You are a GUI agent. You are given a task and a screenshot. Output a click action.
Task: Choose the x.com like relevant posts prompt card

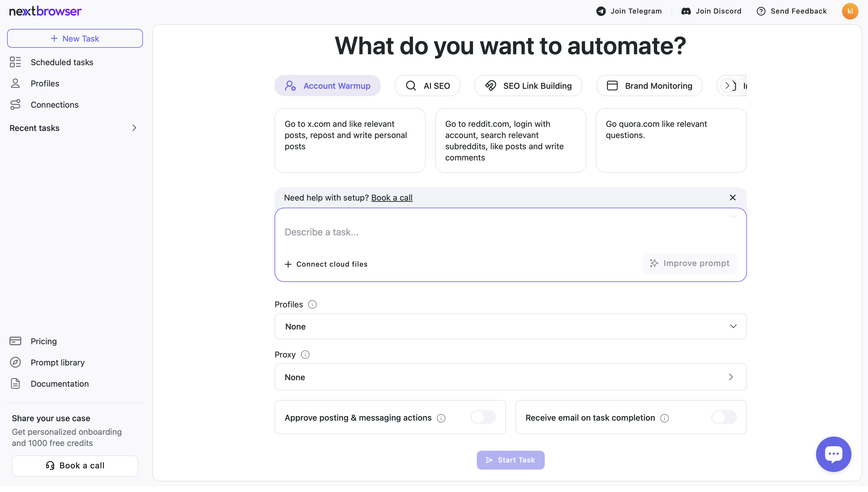350,141
